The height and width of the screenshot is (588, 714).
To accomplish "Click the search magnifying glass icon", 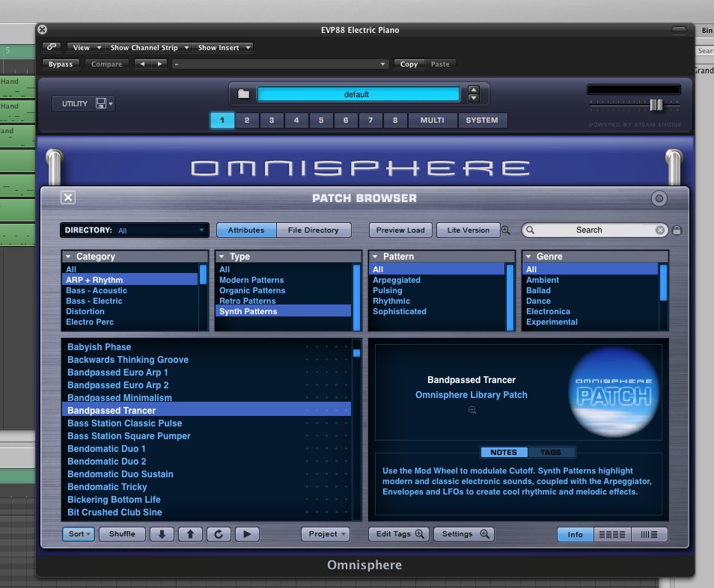I will point(530,230).
